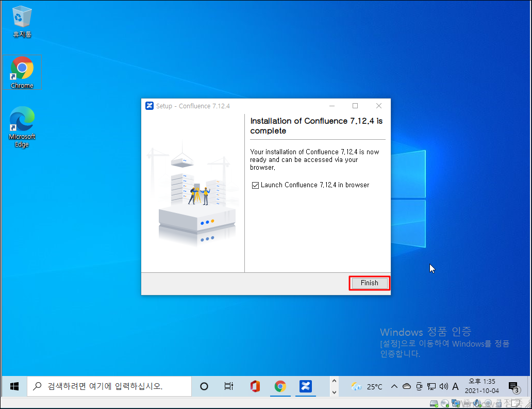This screenshot has height=409, width=532.
Task: Minimize the Confluence Setup window
Action: pyautogui.click(x=332, y=106)
